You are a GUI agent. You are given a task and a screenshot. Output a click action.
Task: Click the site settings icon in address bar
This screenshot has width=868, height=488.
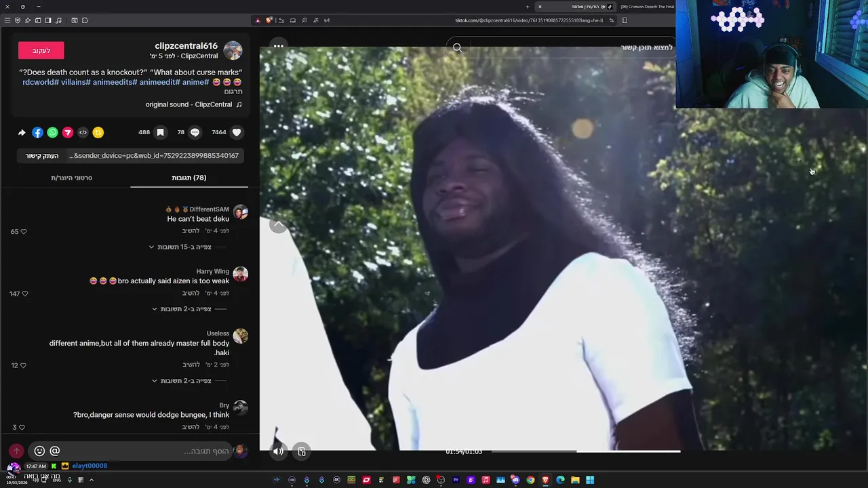tap(612, 20)
